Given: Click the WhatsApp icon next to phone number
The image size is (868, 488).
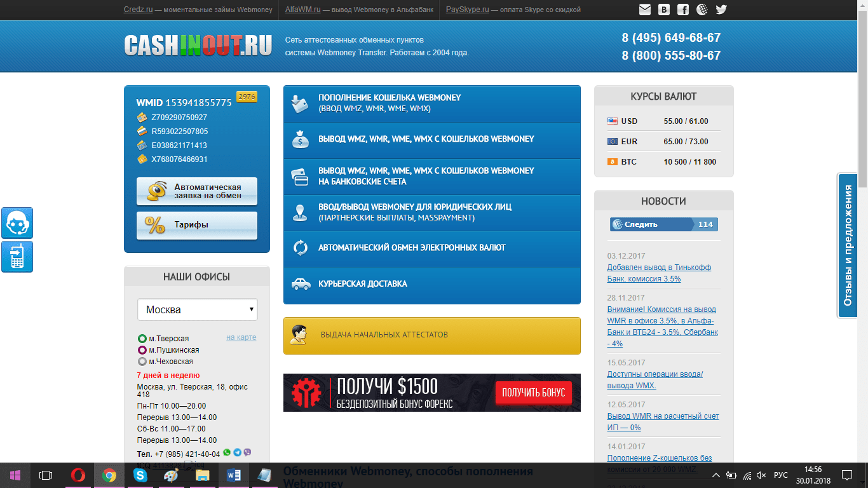Looking at the screenshot, I should (227, 453).
